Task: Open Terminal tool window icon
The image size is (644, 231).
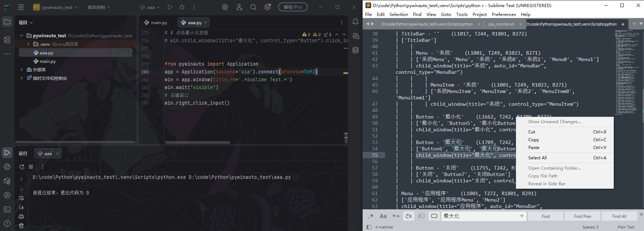Action: coord(7,209)
